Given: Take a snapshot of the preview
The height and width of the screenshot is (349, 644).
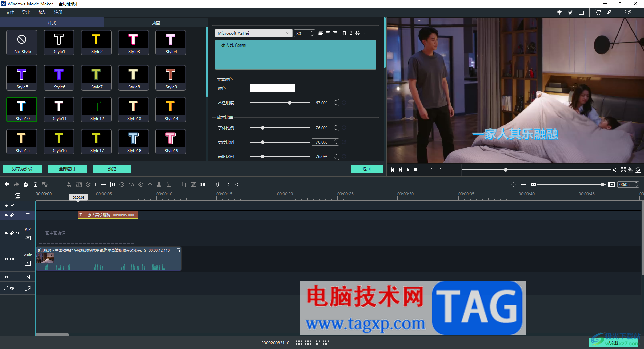Looking at the screenshot, I should pyautogui.click(x=638, y=170).
